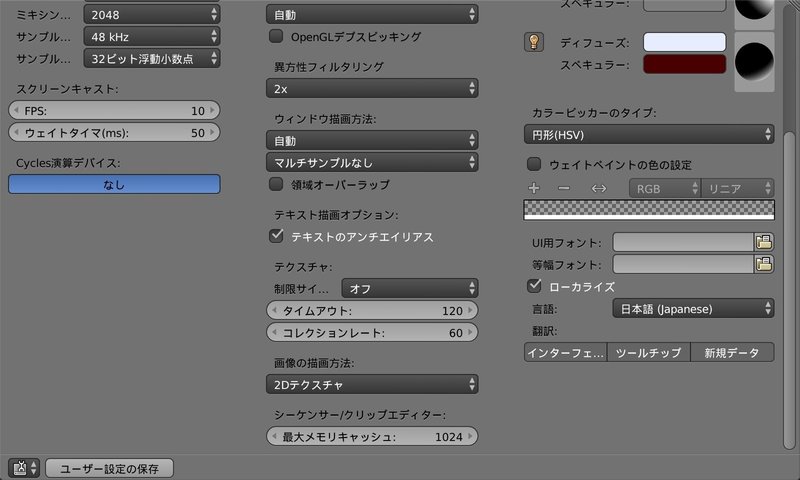Click the 画像の描画方法: label
This screenshot has width=800, height=480.
coord(314,363)
